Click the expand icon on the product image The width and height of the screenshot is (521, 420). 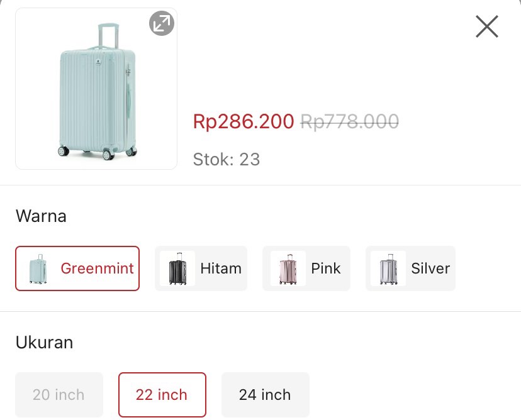162,24
